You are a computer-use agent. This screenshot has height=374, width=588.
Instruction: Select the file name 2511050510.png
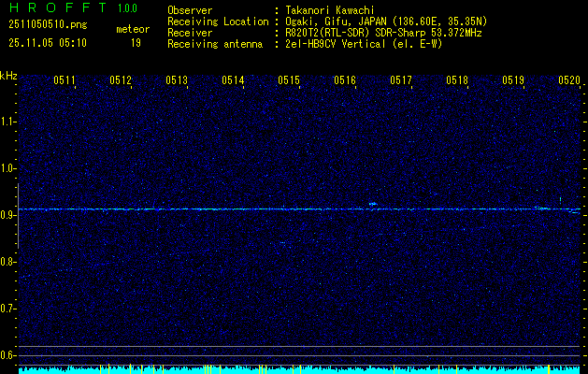pos(48,25)
